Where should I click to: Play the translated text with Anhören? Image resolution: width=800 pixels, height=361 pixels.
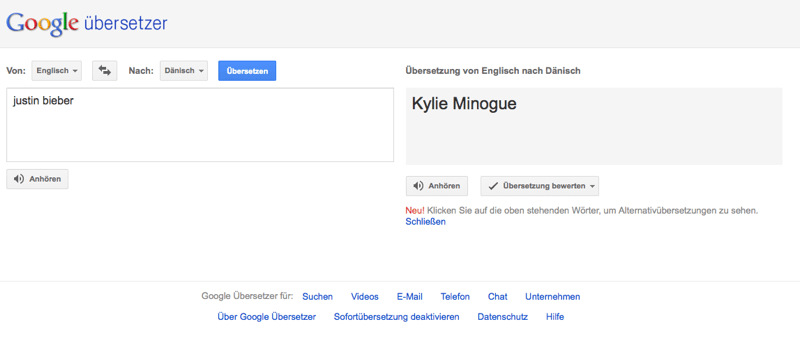coord(437,186)
